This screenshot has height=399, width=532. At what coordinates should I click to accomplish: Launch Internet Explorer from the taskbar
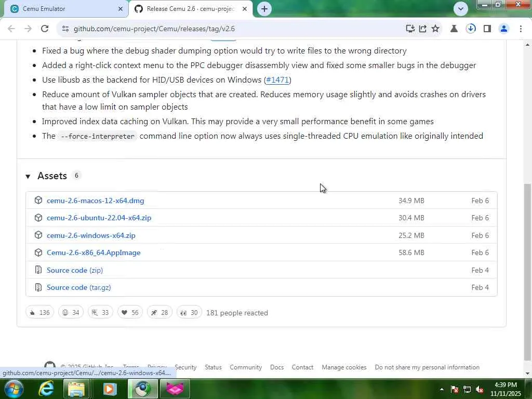point(46,389)
